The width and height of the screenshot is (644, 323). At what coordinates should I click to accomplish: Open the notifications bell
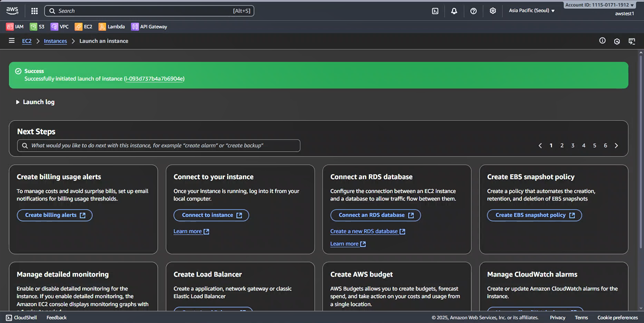coord(454,11)
